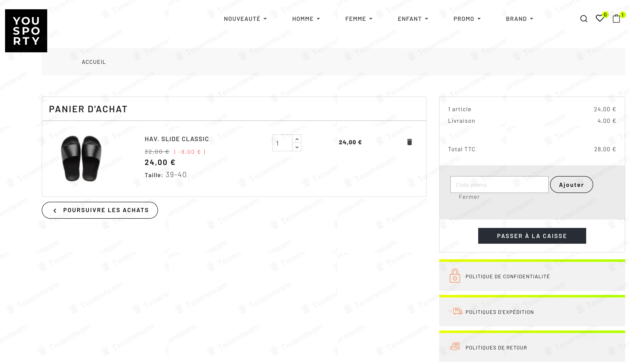The height and width of the screenshot is (364, 629).
Task: Click Poursuivre les achats button
Action: (x=100, y=210)
